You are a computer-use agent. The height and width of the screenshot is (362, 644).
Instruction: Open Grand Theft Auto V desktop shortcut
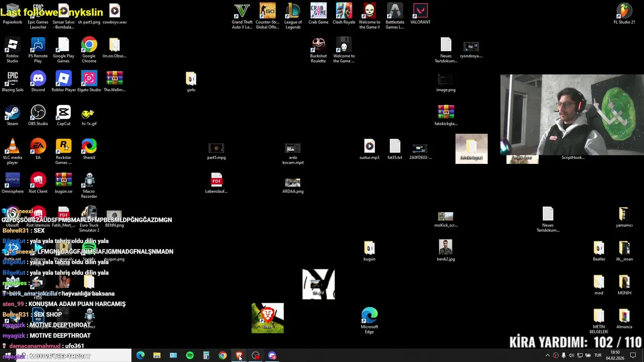242,16
